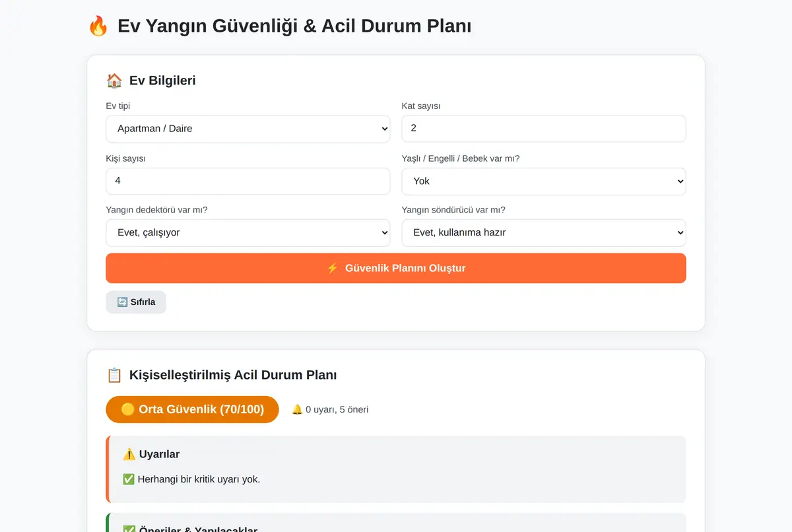
Task: Click 'Yaşlı / Engelli / Bebek var mı?' label
Action: coord(461,158)
